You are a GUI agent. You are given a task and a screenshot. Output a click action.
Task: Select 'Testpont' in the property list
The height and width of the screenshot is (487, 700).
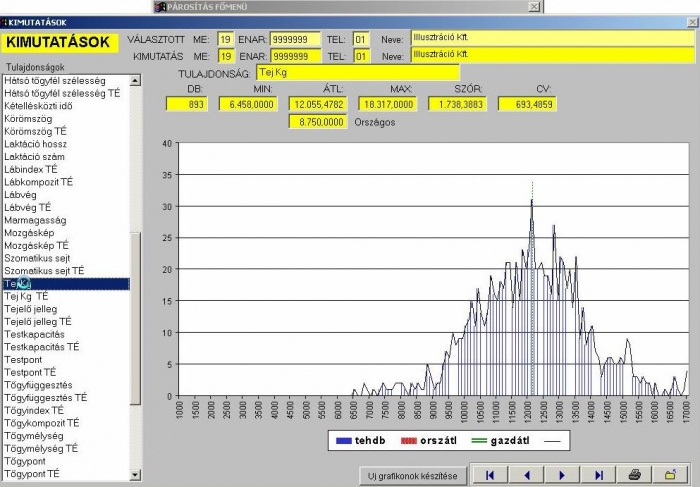point(27,360)
